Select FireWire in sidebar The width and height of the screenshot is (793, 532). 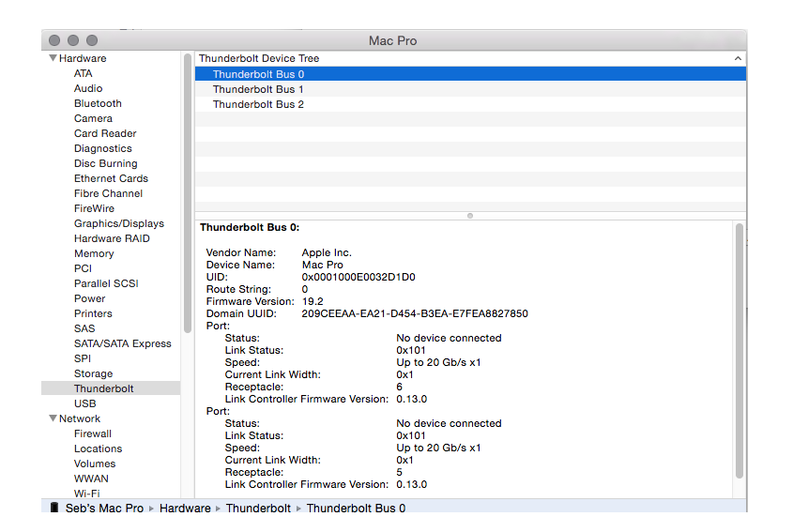[94, 208]
